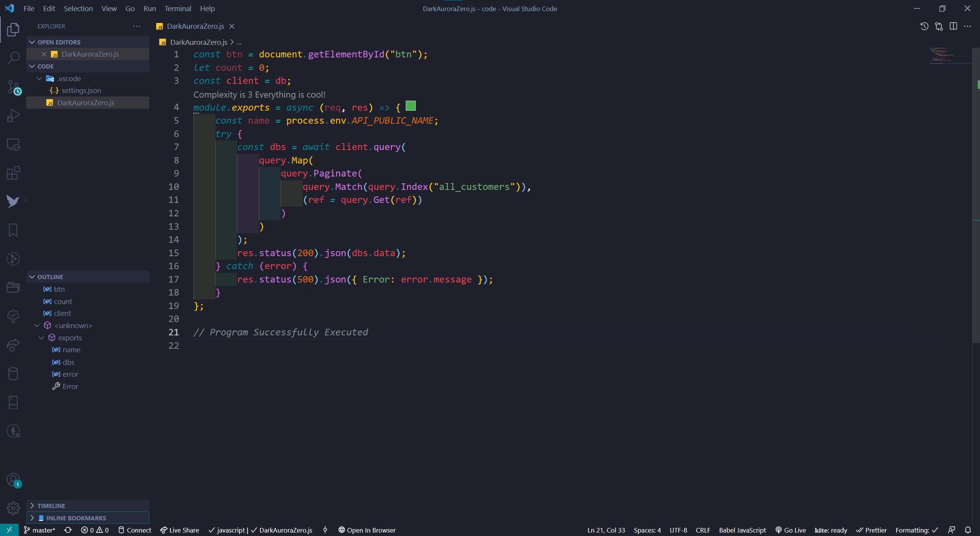Toggle Prettier status bar item
The height and width of the screenshot is (536, 980).
(871, 530)
